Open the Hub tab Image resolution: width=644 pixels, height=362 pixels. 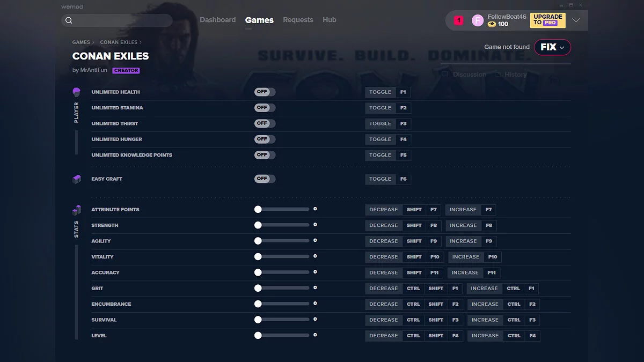pyautogui.click(x=330, y=20)
